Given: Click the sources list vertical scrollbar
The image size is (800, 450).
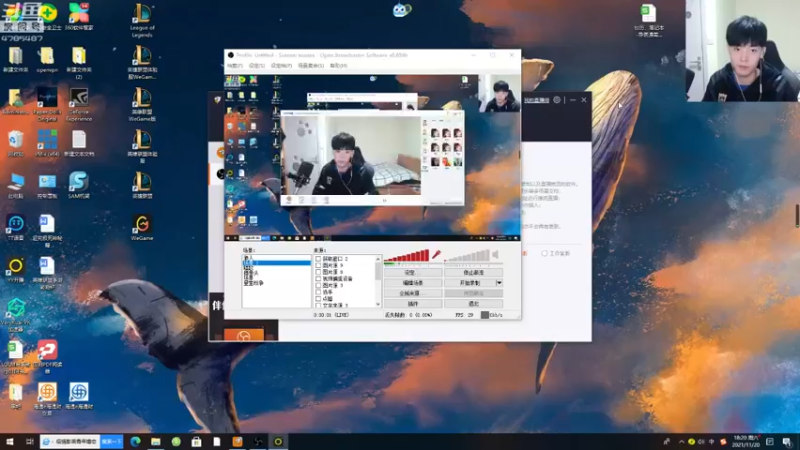Looking at the screenshot, I should pos(378,281).
